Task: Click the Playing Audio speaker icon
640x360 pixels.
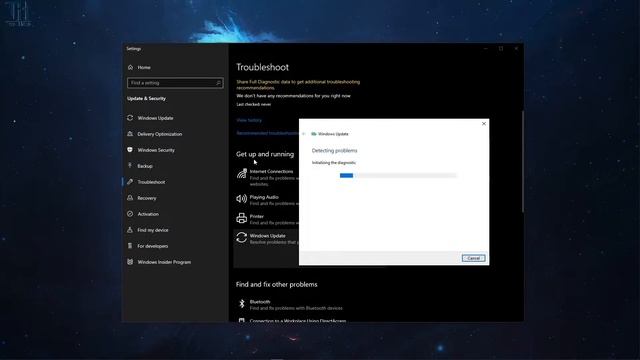Action: click(242, 199)
